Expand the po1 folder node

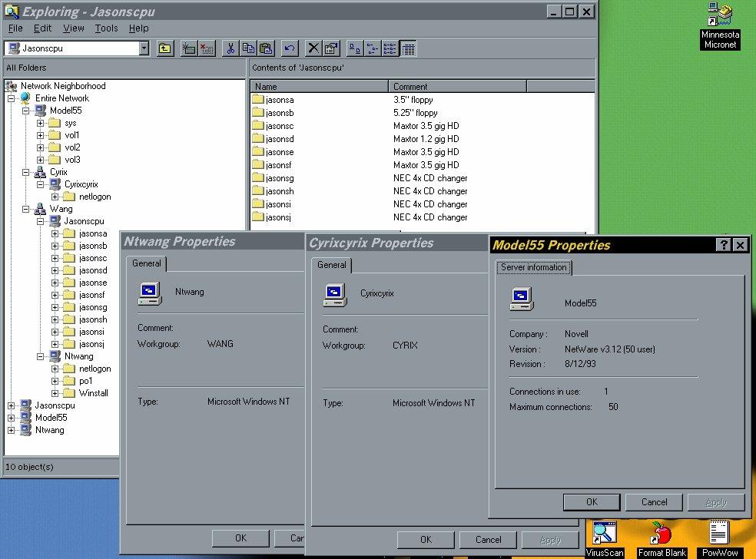pyautogui.click(x=55, y=381)
